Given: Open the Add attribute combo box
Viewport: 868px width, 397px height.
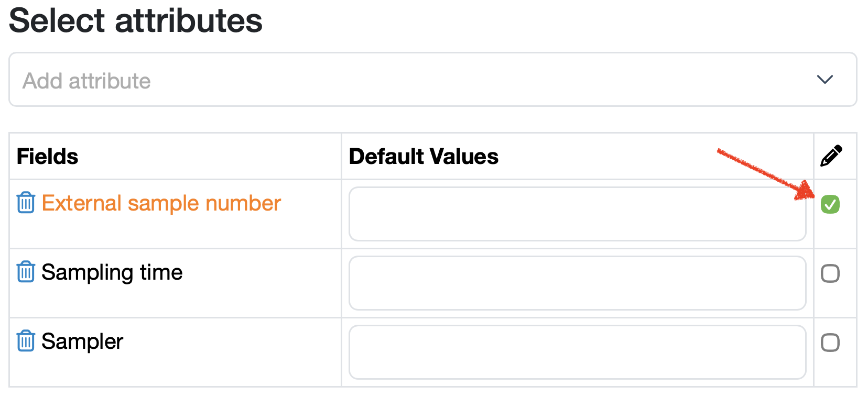Looking at the screenshot, I should pyautogui.click(x=409, y=80).
